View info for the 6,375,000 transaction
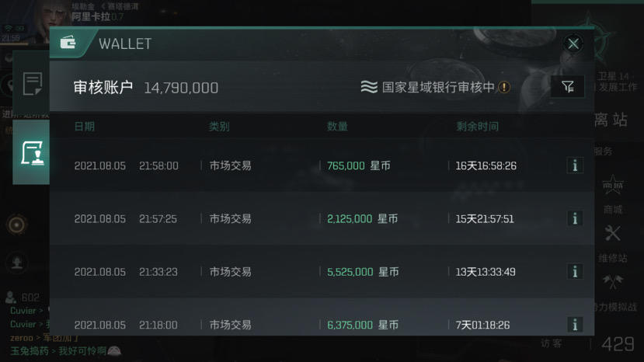Image resolution: width=644 pixels, height=362 pixels. click(x=575, y=324)
